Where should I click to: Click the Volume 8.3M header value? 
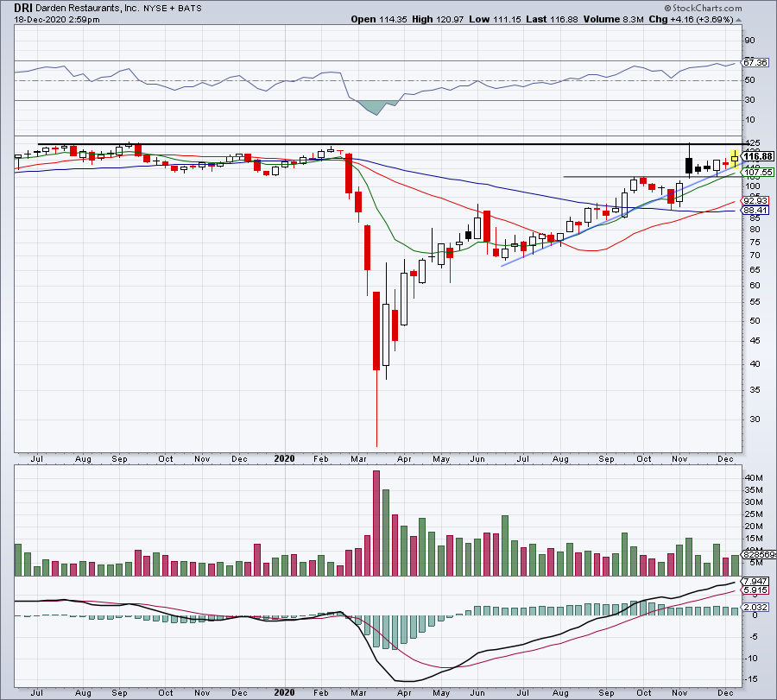pyautogui.click(x=613, y=19)
